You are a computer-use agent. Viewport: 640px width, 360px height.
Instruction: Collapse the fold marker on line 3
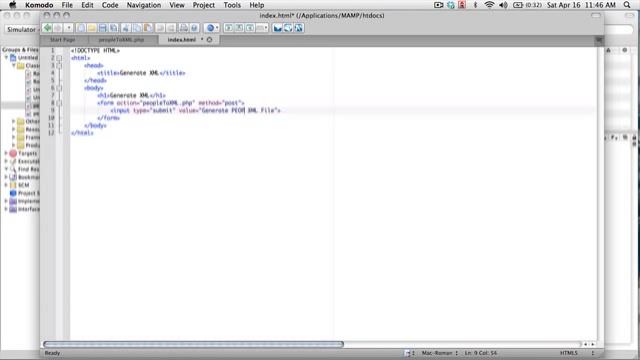[60, 65]
